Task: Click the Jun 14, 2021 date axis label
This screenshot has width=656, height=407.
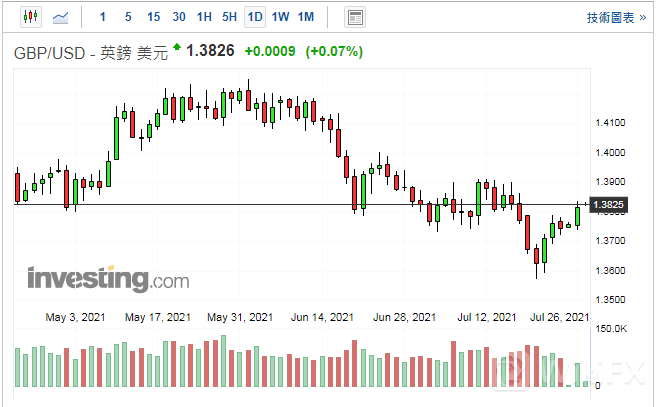Action: (x=321, y=317)
